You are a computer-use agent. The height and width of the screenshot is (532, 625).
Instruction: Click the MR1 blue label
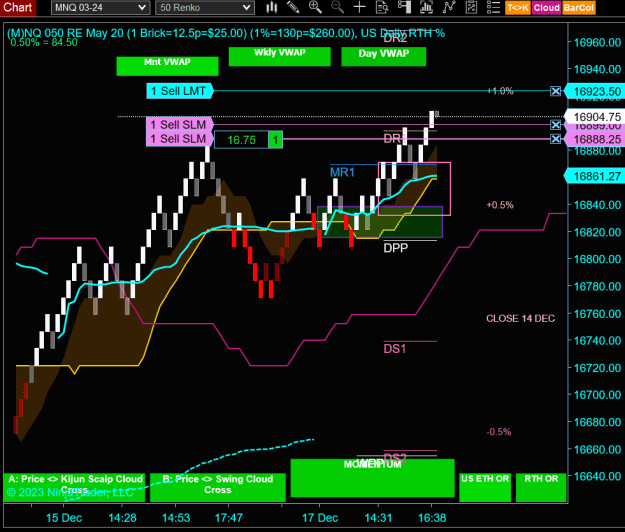click(x=342, y=173)
